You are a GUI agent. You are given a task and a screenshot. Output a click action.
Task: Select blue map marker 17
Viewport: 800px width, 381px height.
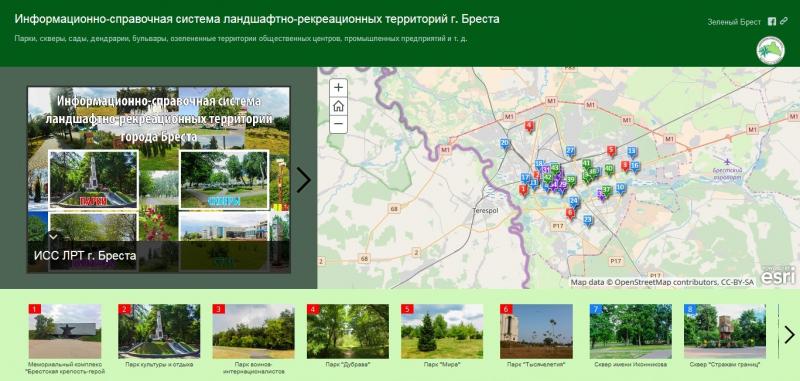(x=525, y=179)
